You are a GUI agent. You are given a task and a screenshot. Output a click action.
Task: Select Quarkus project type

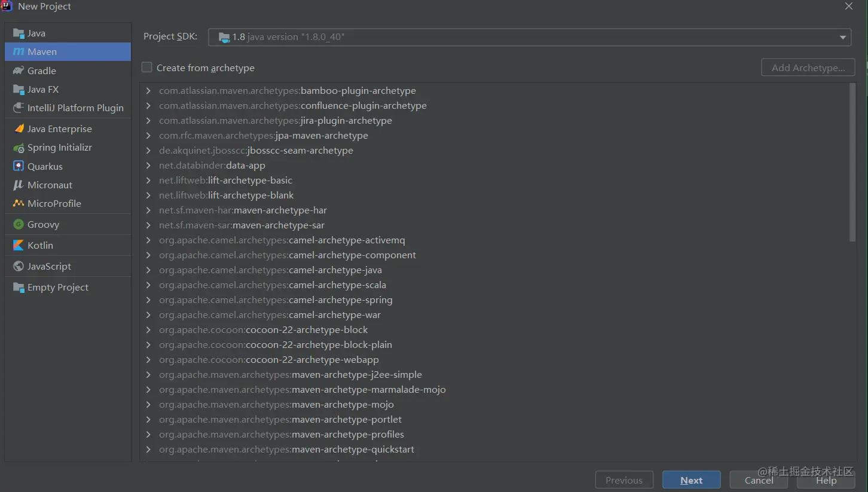tap(68, 166)
